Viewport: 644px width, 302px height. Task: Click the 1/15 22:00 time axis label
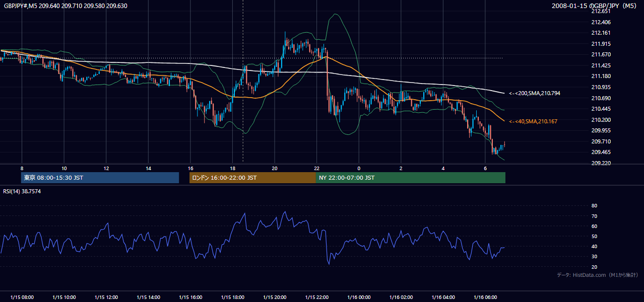point(316,297)
